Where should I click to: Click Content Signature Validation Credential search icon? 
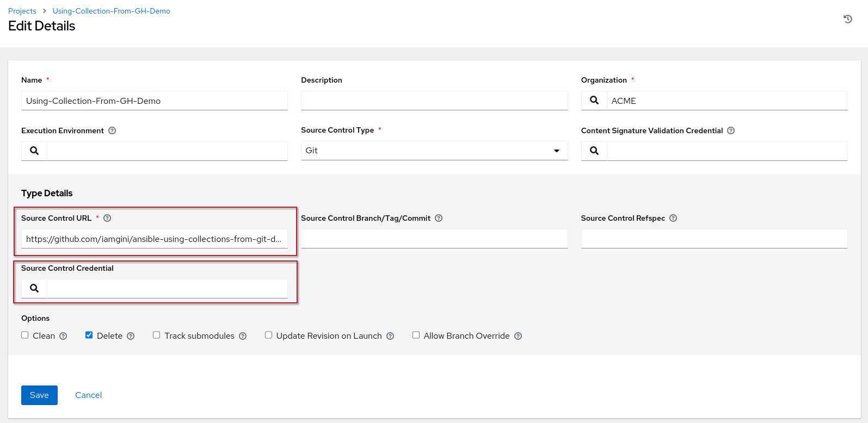click(594, 151)
